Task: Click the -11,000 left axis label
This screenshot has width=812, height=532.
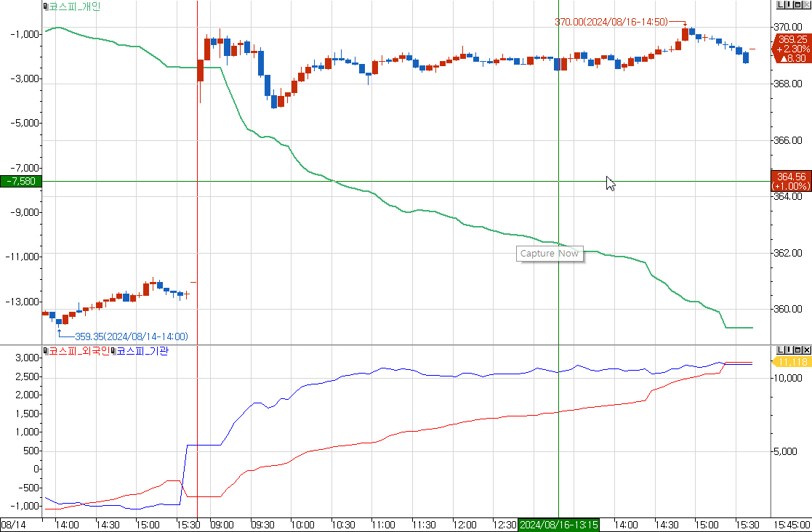Action: click(x=21, y=257)
